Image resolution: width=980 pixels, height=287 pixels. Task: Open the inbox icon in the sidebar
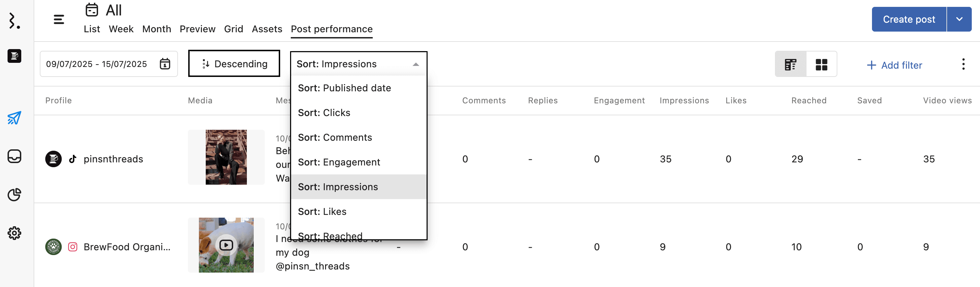pyautogui.click(x=14, y=157)
